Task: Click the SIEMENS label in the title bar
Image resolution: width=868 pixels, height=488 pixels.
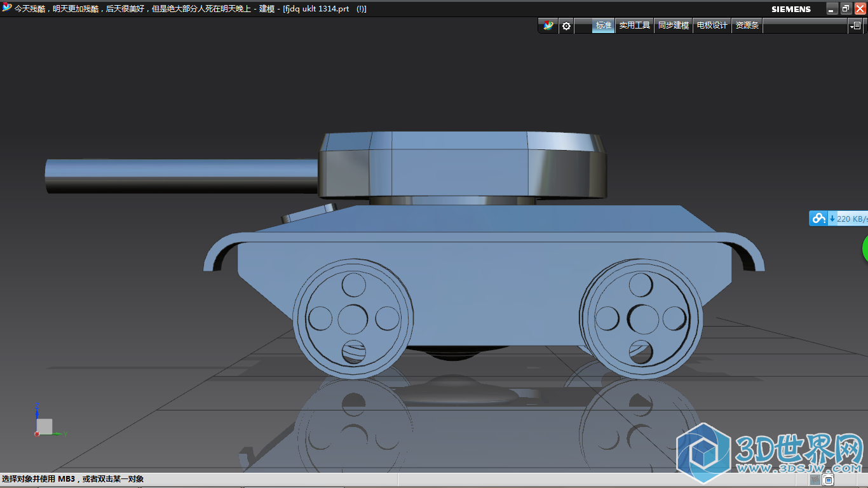Action: tap(791, 9)
